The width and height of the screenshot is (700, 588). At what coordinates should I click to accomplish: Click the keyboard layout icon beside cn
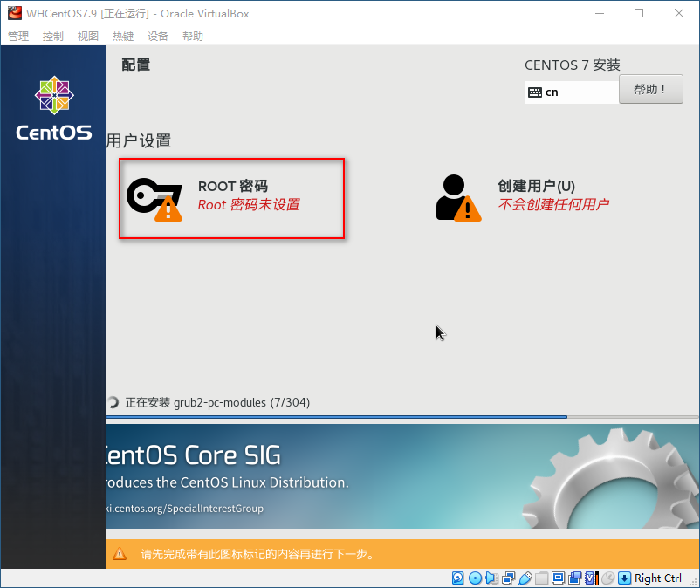point(535,92)
